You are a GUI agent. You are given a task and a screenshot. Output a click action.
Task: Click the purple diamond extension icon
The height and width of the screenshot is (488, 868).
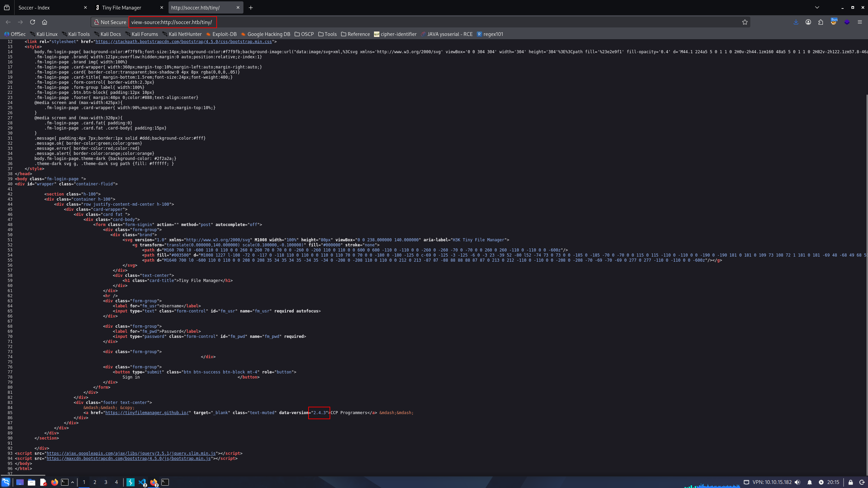tap(847, 22)
